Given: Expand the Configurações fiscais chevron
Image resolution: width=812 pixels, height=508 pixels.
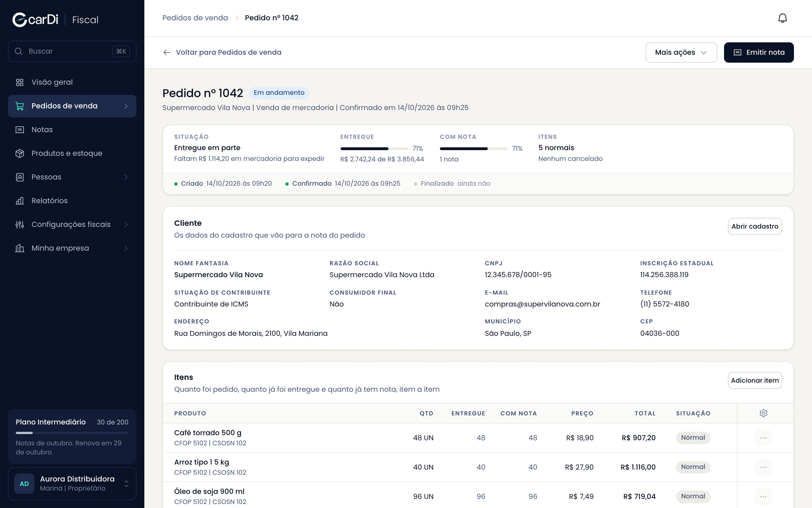Looking at the screenshot, I should (x=126, y=224).
